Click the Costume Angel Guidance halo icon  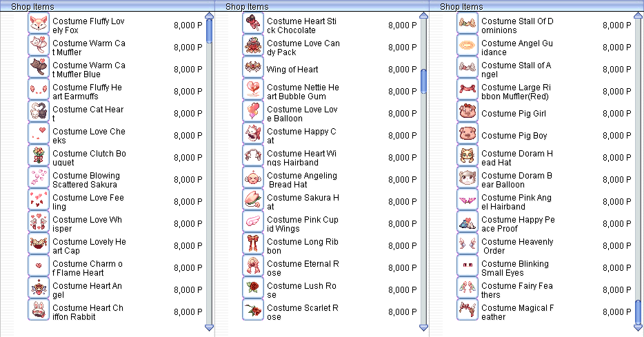(x=467, y=45)
